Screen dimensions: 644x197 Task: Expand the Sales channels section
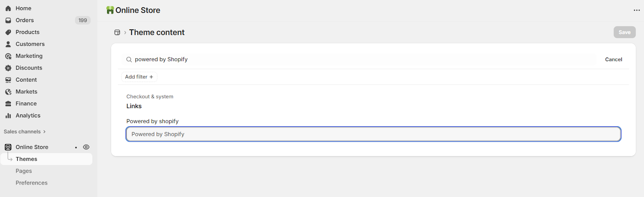[x=25, y=131]
